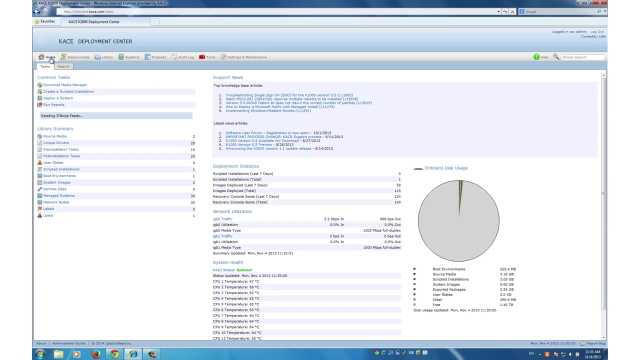Click the Log Out link
The height and width of the screenshot is (360, 640).
pos(597,31)
